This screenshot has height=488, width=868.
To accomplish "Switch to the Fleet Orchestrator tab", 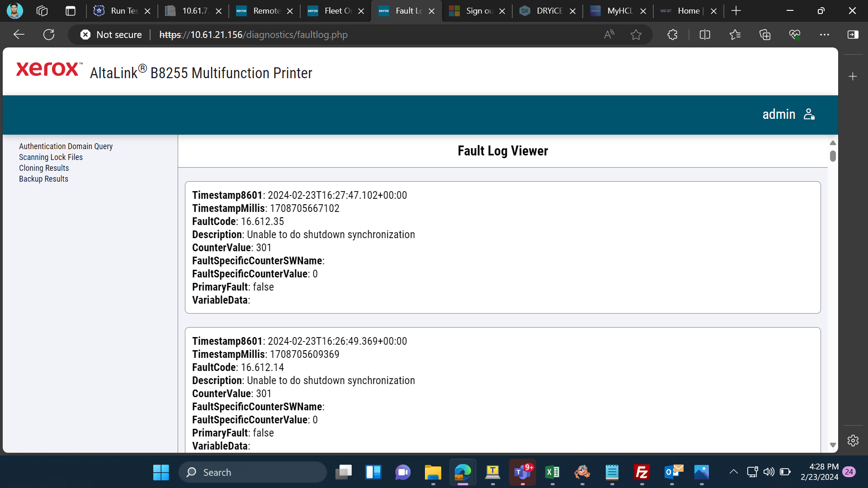I will pyautogui.click(x=335, y=11).
